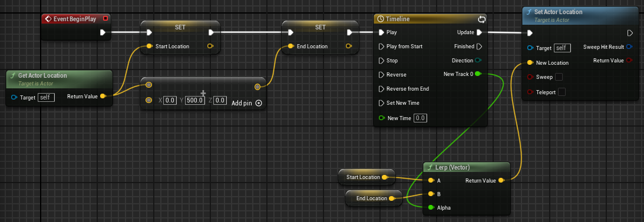
Task: Select the Lerp Return Value pin
Action: pos(501,180)
